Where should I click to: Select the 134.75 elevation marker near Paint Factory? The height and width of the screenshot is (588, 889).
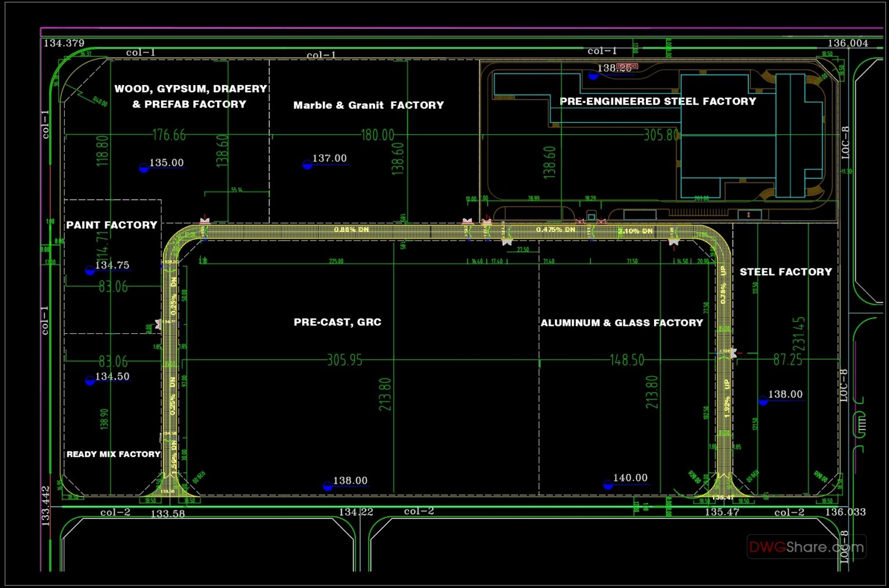(90, 270)
